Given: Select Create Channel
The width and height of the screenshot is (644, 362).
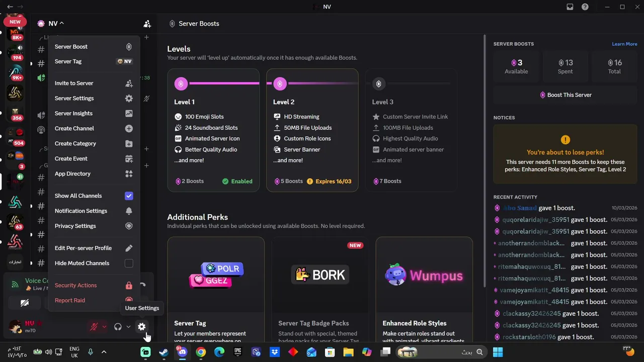Looking at the screenshot, I should pyautogui.click(x=94, y=129).
